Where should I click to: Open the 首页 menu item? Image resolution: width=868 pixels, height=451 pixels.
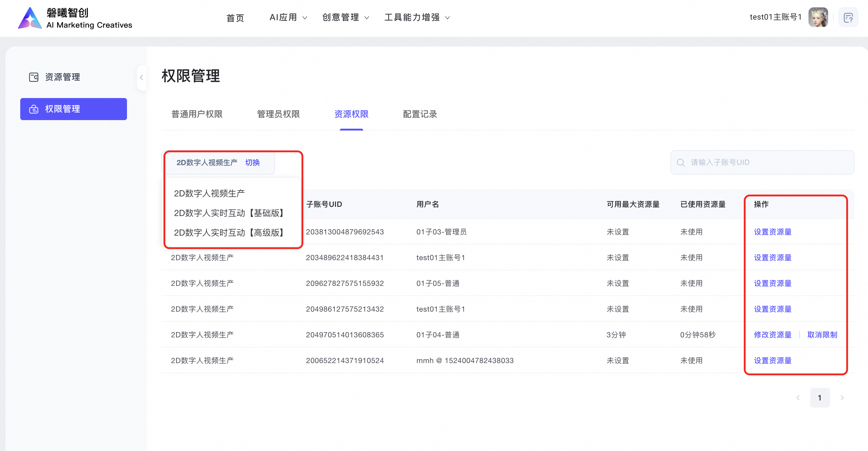(235, 18)
